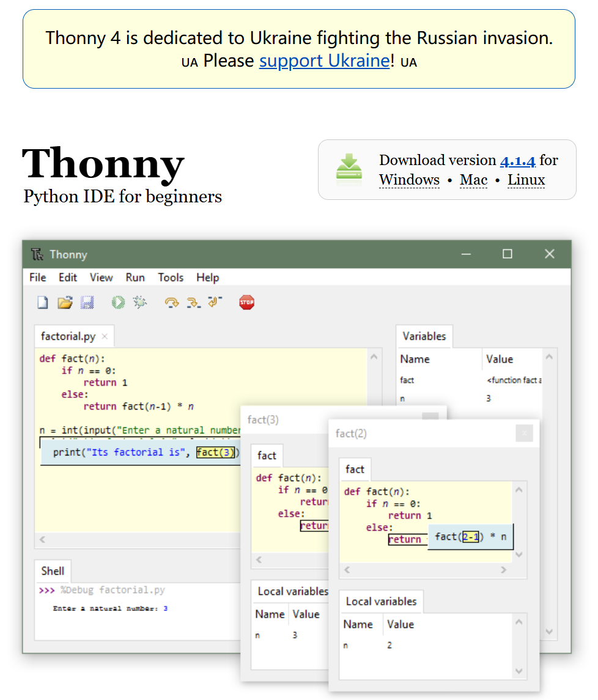
Task: Click the Step over debug icon
Action: 171,303
